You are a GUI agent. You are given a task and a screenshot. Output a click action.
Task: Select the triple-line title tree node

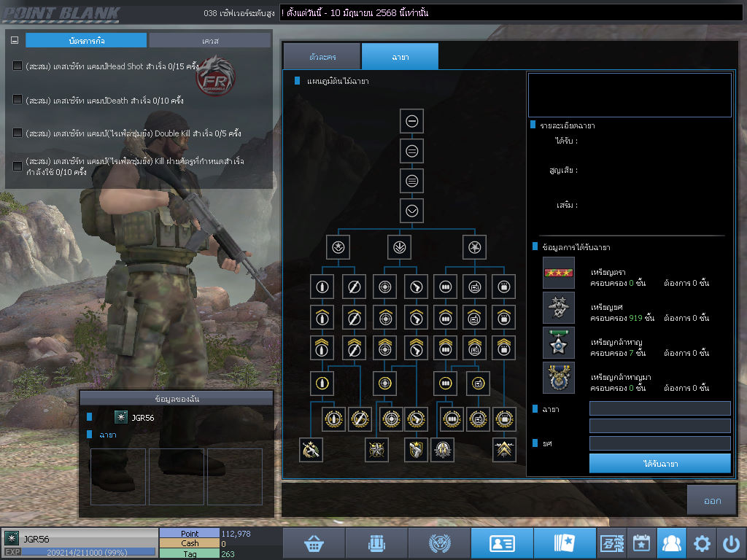click(x=411, y=181)
